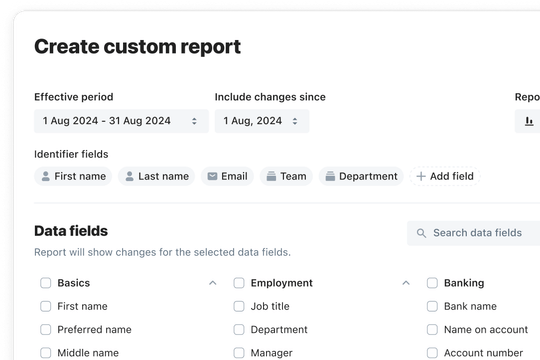
Task: Click the Identifier fields label
Action: 71,154
